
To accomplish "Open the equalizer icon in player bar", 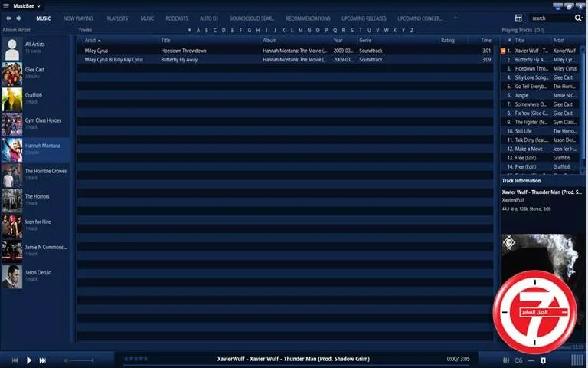I will coord(506,360).
